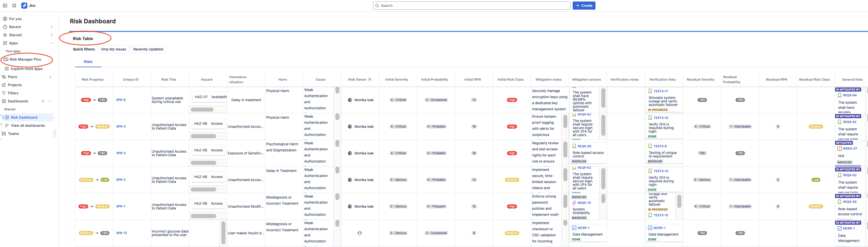
Task: Click the Initial RPN value 15
Action: click(x=474, y=206)
